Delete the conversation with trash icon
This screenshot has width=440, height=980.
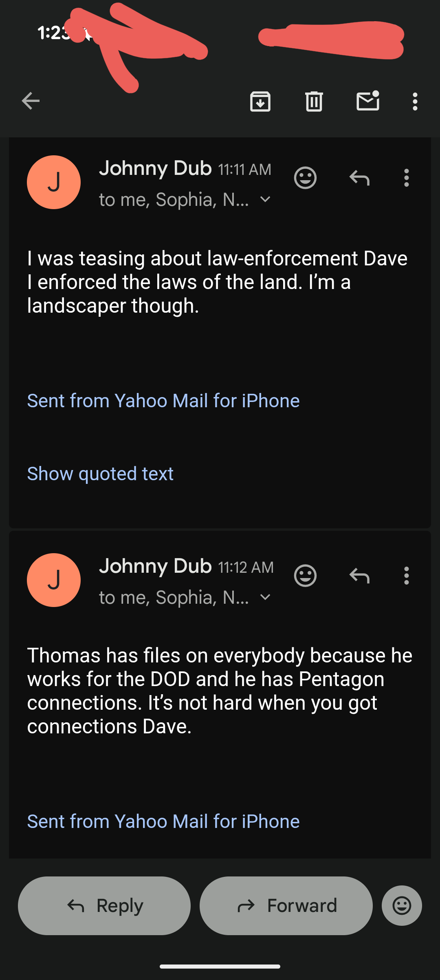(314, 102)
